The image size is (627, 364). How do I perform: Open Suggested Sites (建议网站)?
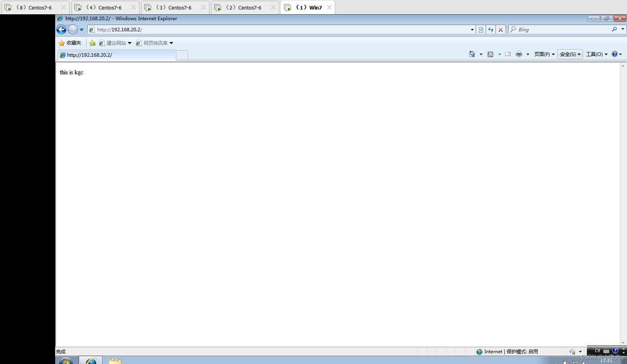pyautogui.click(x=115, y=43)
